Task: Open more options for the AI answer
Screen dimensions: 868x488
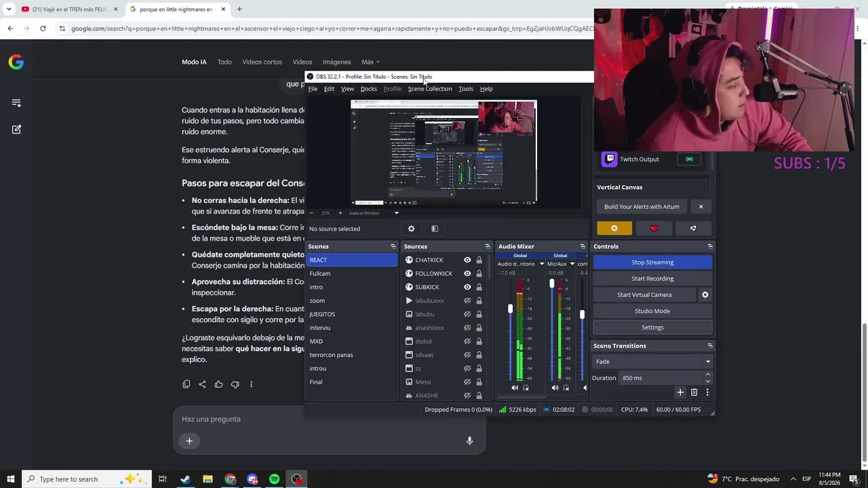Action: coord(251,384)
